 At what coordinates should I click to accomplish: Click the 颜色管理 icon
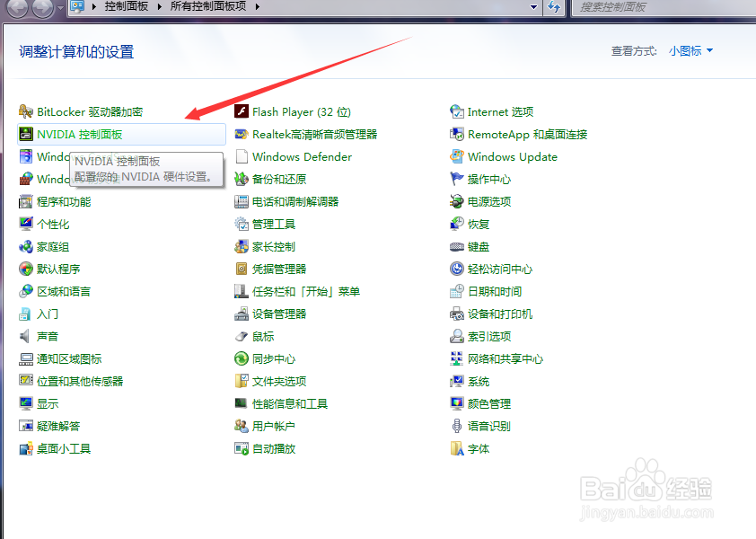(457, 403)
